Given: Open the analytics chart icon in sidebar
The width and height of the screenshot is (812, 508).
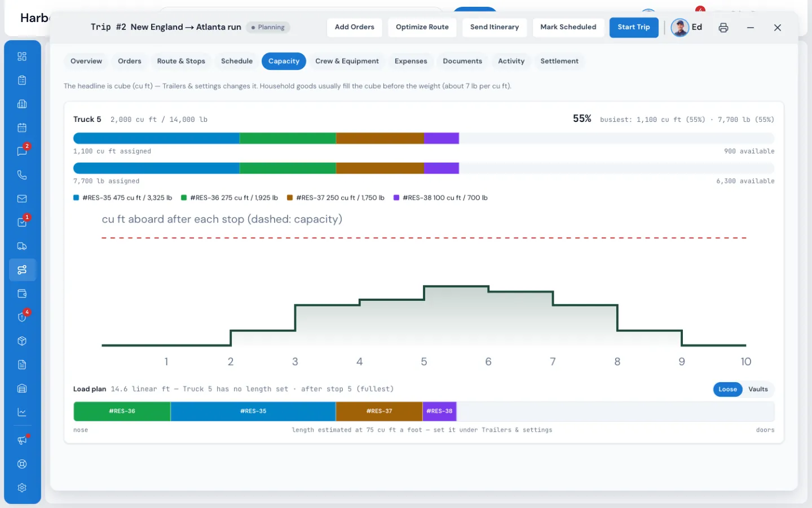Looking at the screenshot, I should pos(22,412).
